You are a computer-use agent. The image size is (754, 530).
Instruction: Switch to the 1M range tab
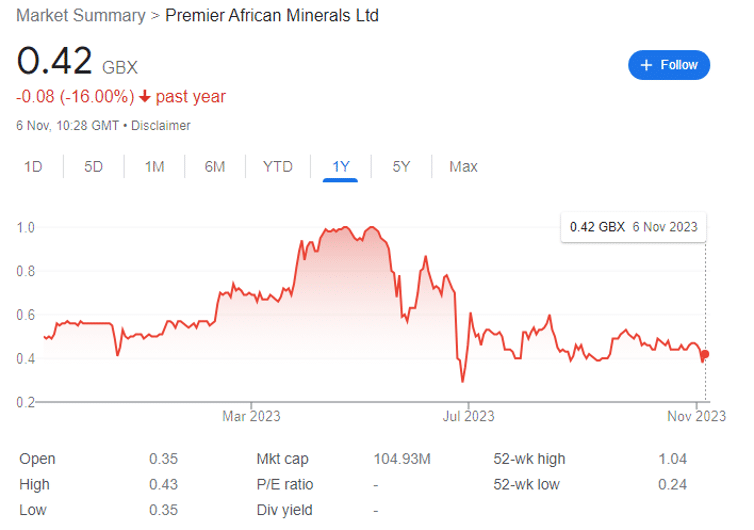coord(154,167)
